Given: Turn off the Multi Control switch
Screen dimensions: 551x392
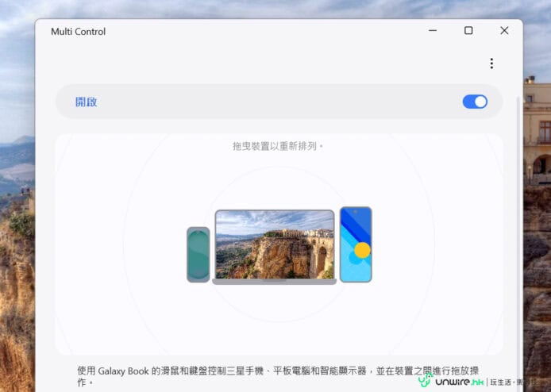Looking at the screenshot, I should tap(475, 102).
